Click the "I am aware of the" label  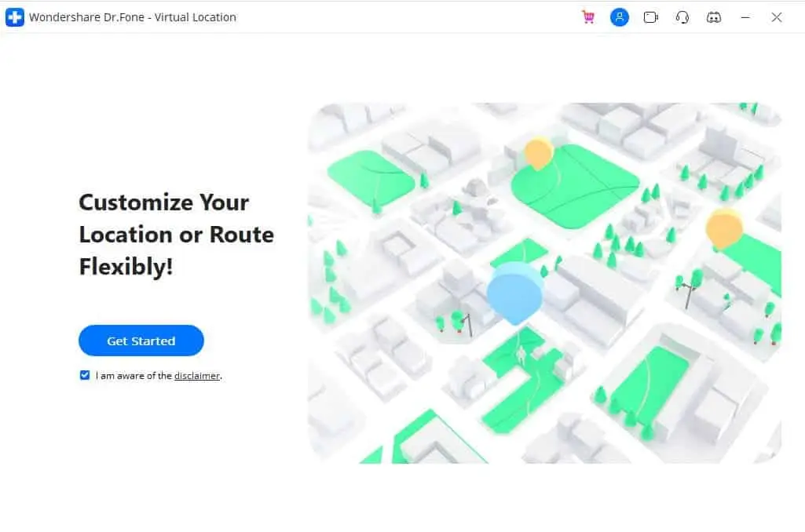[134, 376]
